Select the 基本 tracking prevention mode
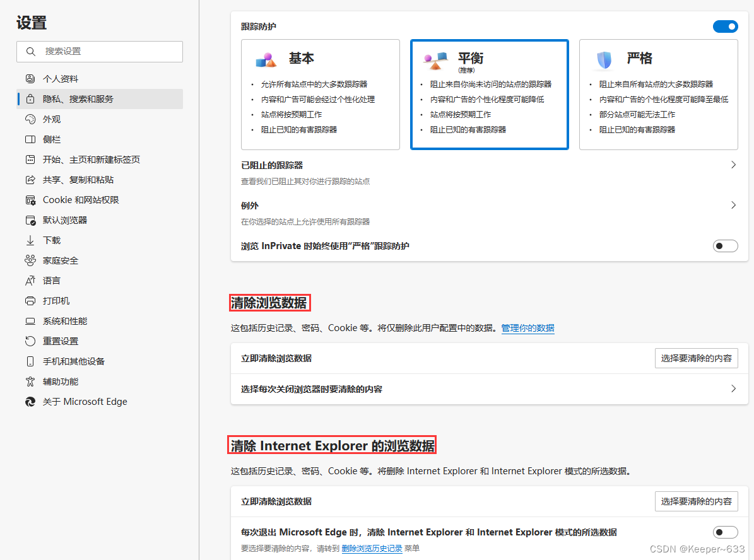 pos(321,95)
